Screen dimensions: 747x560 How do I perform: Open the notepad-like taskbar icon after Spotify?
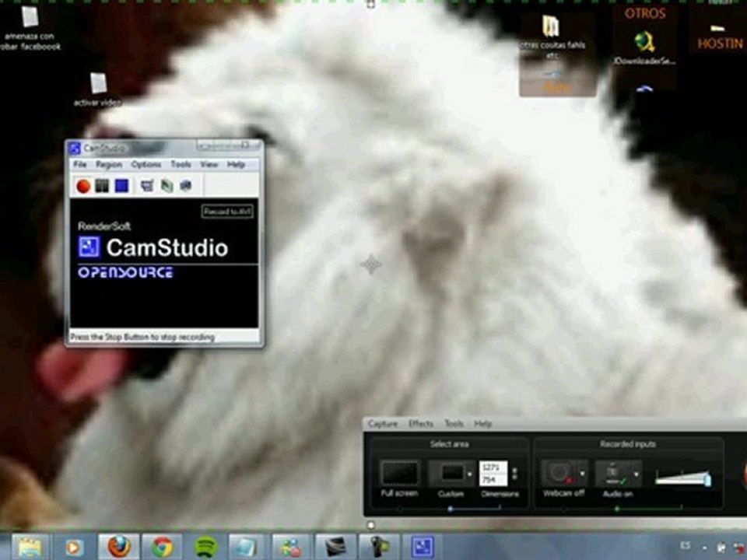coord(247,547)
